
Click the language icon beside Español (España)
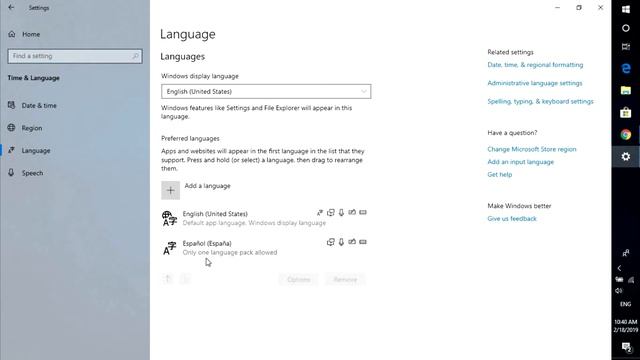169,248
